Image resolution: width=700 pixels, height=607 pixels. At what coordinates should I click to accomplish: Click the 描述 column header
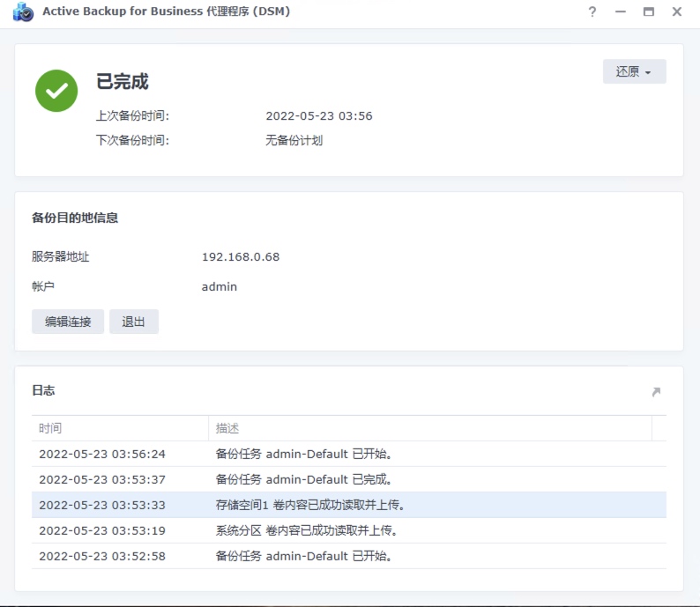click(x=430, y=428)
